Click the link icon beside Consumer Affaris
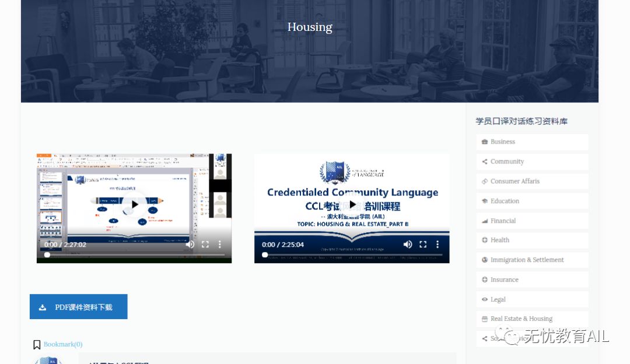Image resolution: width=630 pixels, height=364 pixels. pos(485,181)
